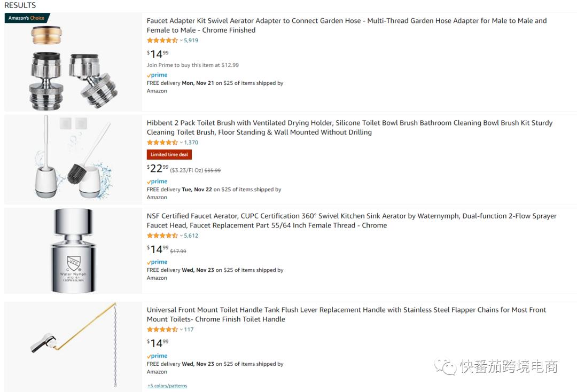Click the NSF faucet aerator star rating
The height and width of the screenshot is (392, 577).
(x=162, y=236)
